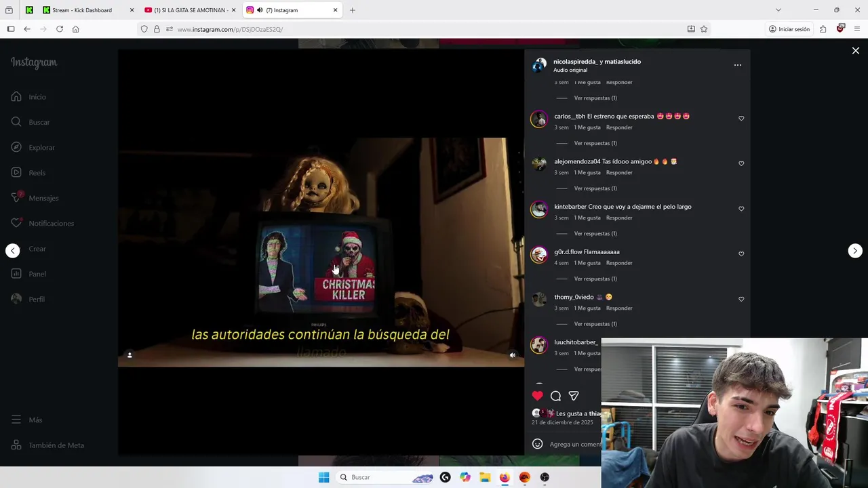Like thomy_0viedo's comment

coord(741,299)
